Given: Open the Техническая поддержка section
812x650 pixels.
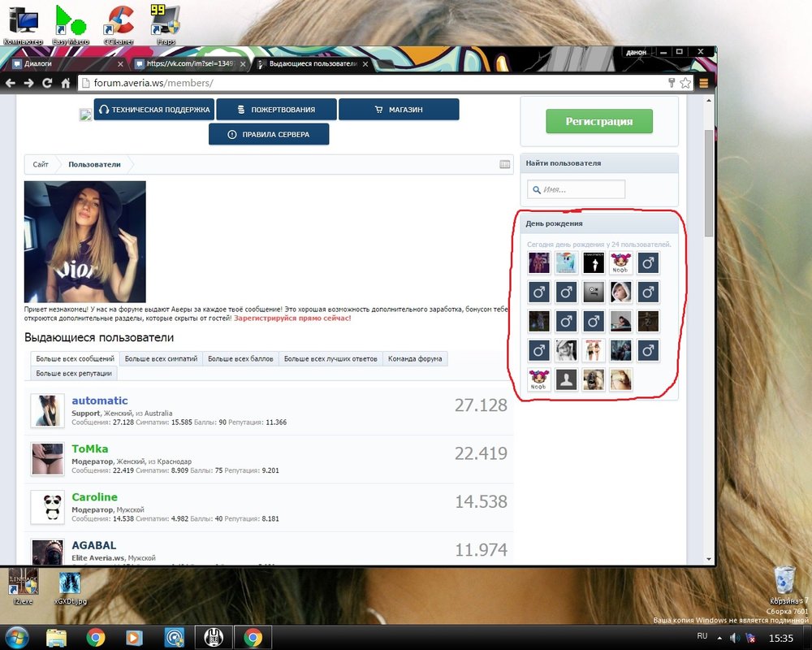Looking at the screenshot, I should click(153, 110).
